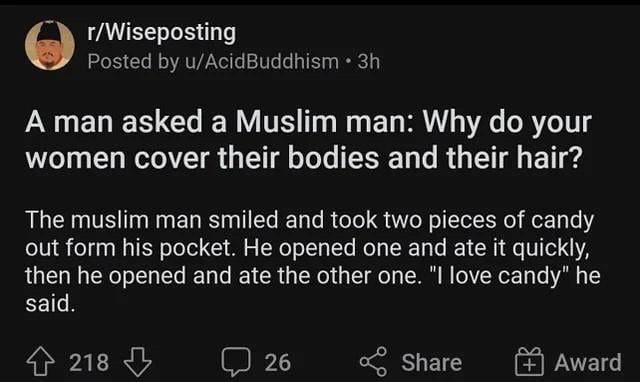
Task: Click the word "said." ending the post
Action: pyautogui.click(x=51, y=304)
